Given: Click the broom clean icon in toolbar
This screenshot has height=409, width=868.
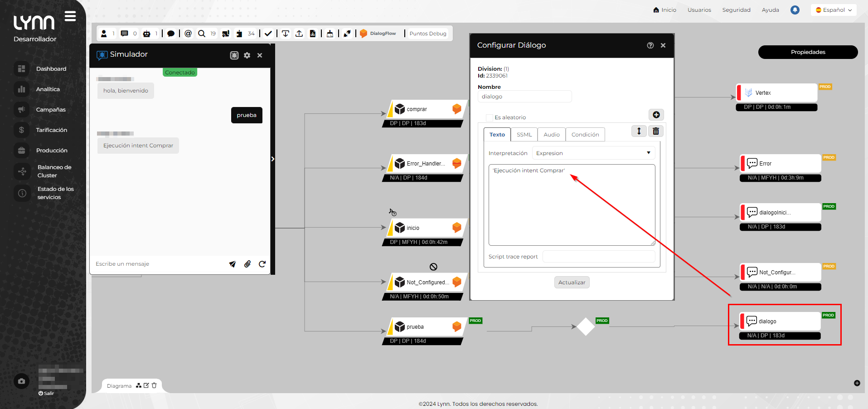Looking at the screenshot, I should coord(330,34).
